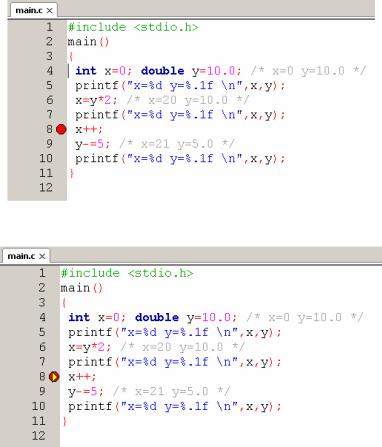Click line number 4 in the upper editor gutter
This screenshot has height=447, width=382.
50,71
